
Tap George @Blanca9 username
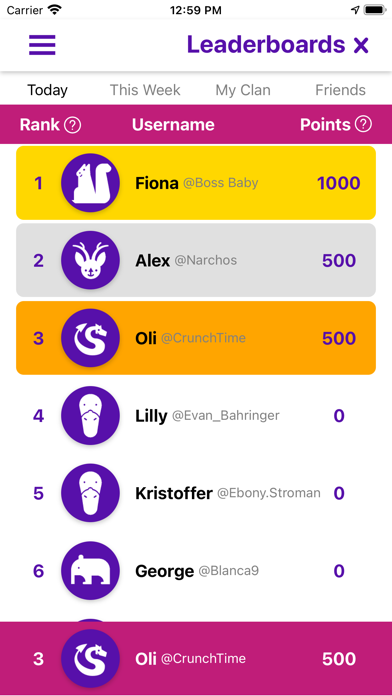click(x=197, y=571)
